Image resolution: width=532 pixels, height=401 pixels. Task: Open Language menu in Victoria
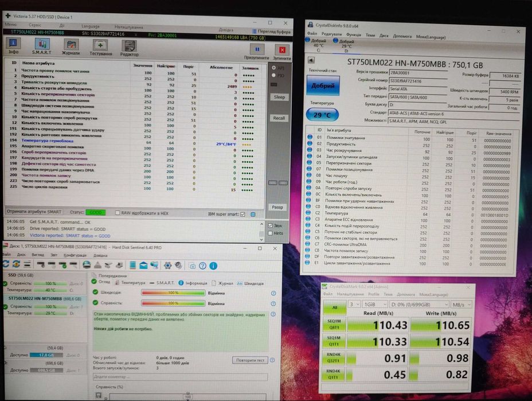(90, 26)
